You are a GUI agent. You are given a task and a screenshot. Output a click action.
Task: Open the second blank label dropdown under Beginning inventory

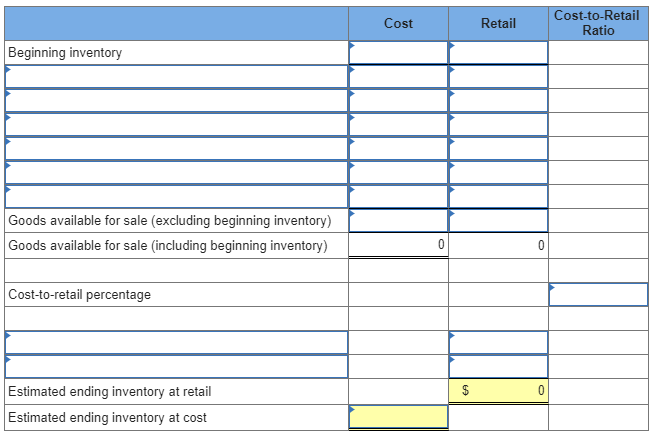pyautogui.click(x=177, y=100)
